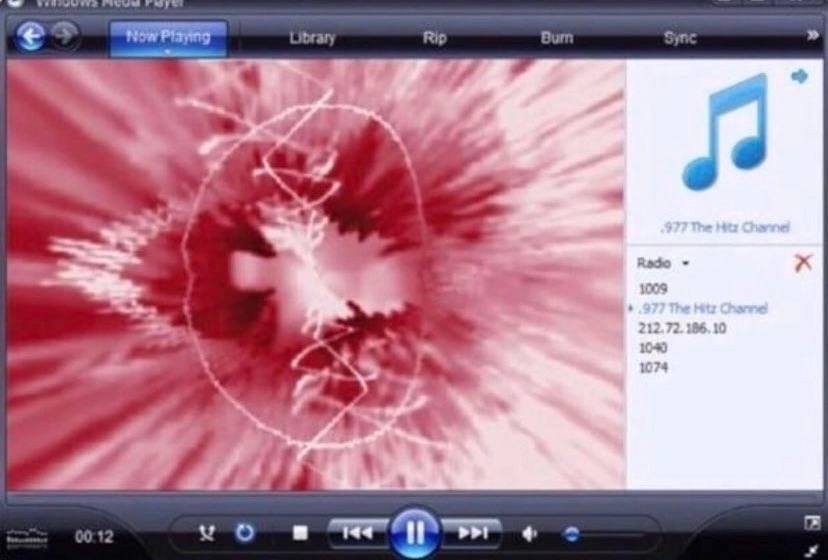Screen dimensions: 828x560
Task: Open the Now Playing tab
Action: point(168,37)
